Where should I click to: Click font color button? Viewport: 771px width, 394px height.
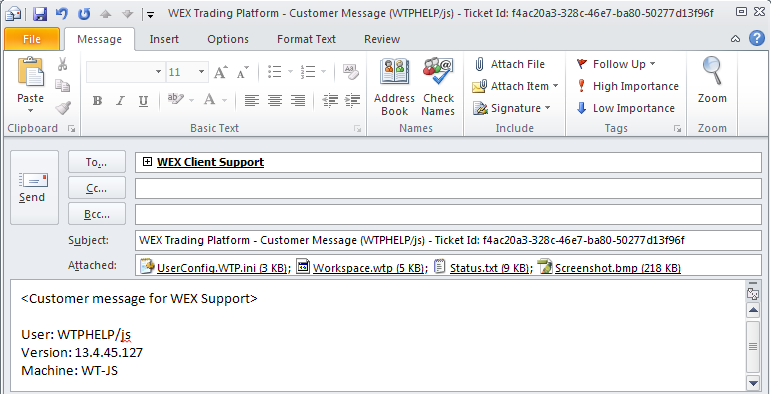(x=210, y=100)
